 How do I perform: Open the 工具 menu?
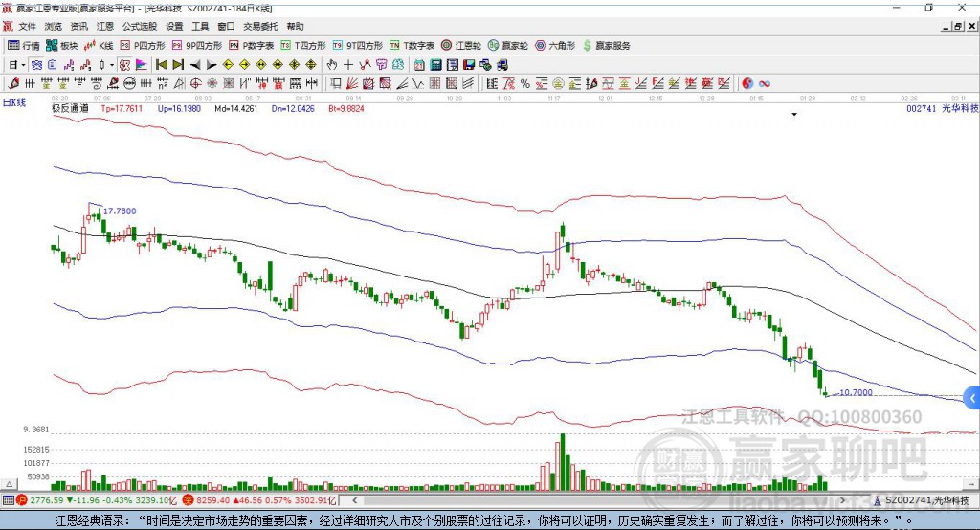[x=200, y=26]
